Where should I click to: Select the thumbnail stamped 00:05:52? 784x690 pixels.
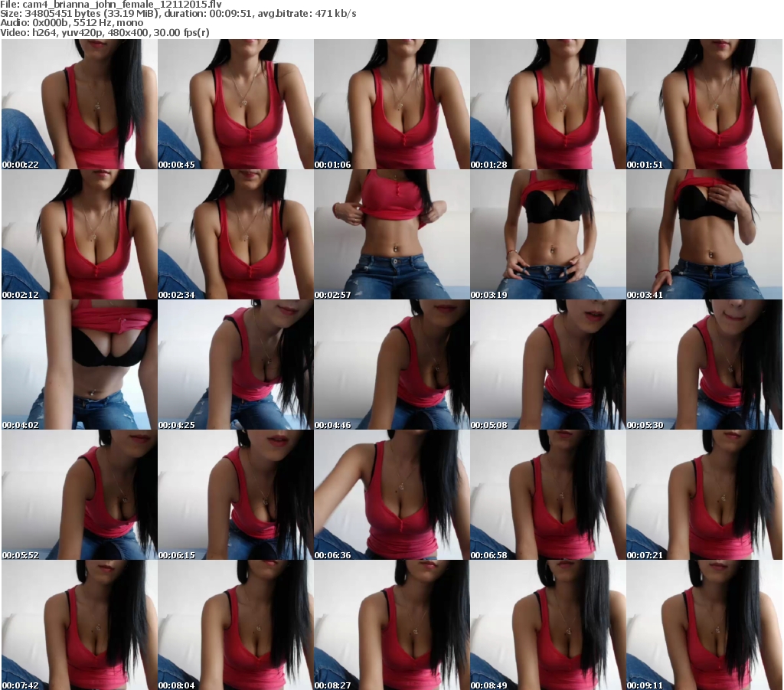click(x=80, y=495)
